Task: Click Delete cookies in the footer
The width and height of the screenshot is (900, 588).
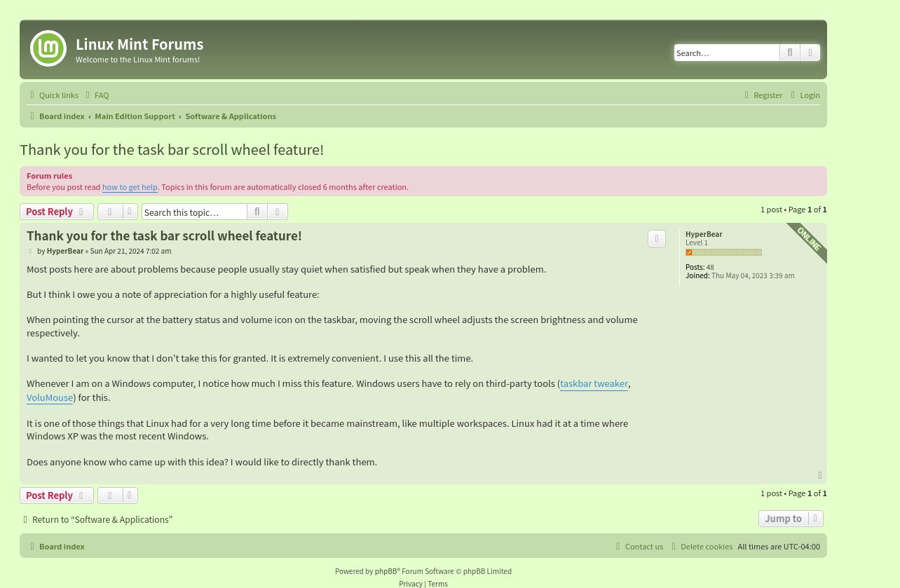Action: pos(701,547)
